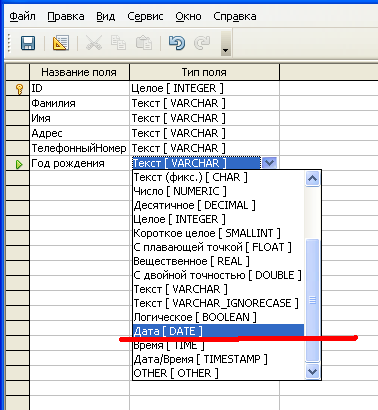
Task: Click the ТелефонныйНомер field name cell
Action: 79,148
